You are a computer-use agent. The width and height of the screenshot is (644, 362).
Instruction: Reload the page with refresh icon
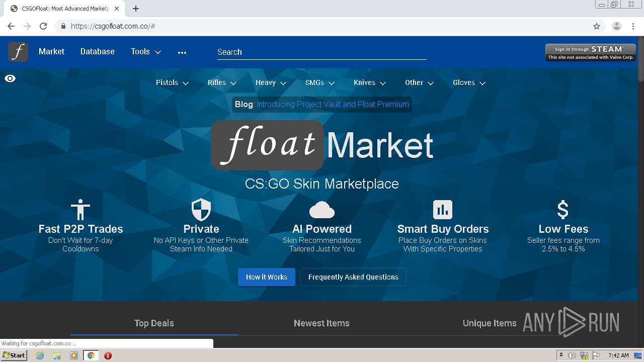pos(43,26)
